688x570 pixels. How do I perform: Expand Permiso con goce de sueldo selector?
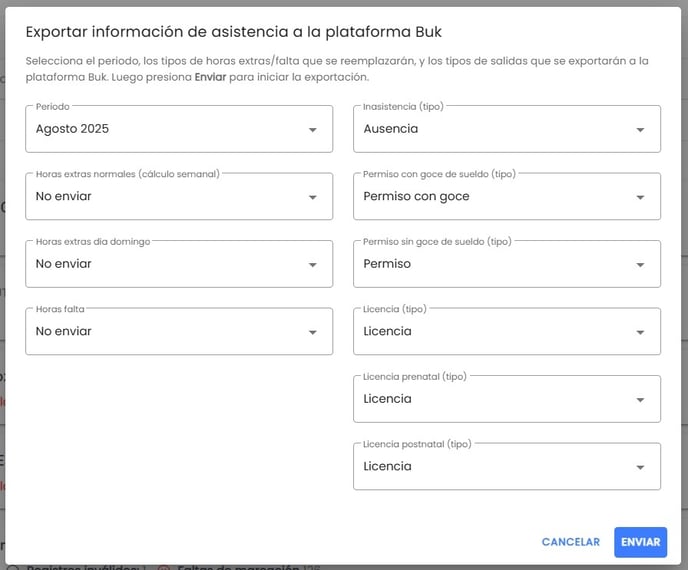(x=507, y=197)
